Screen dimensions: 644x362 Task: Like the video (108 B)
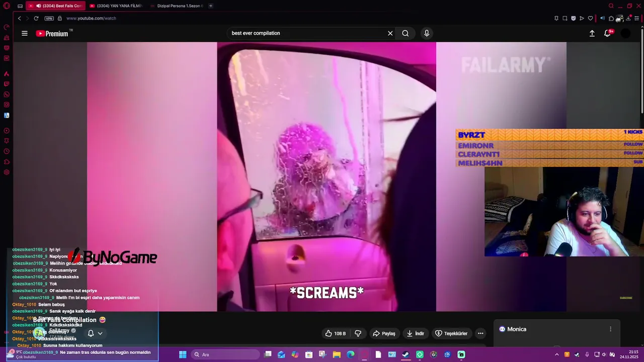click(x=336, y=333)
